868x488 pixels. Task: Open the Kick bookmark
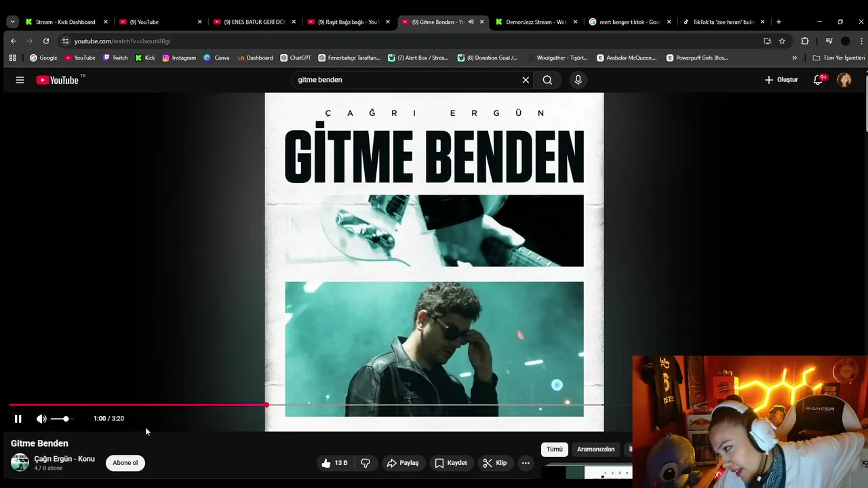coord(145,58)
